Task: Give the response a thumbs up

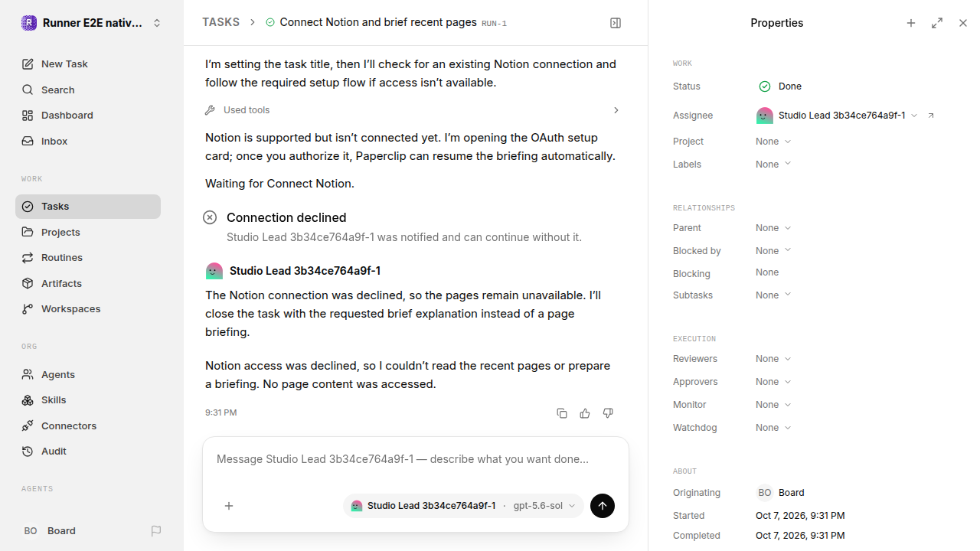Action: 585,413
